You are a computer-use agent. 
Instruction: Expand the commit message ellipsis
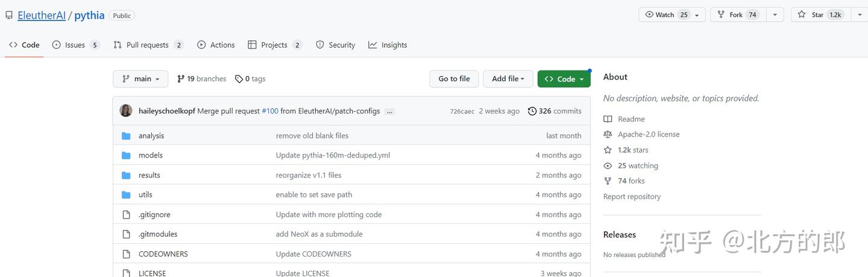coord(389,112)
